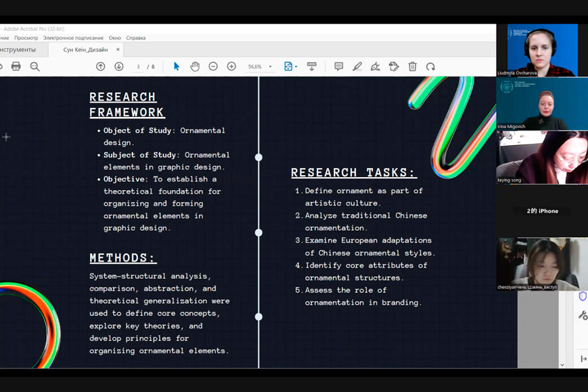Go to next page with down arrow
This screenshot has height=392, width=588.
pyautogui.click(x=119, y=67)
